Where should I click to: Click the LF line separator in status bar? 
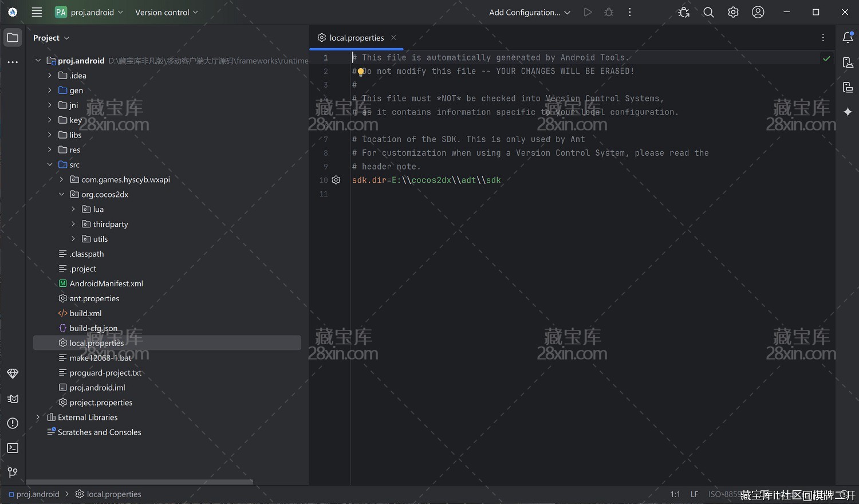tap(694, 494)
